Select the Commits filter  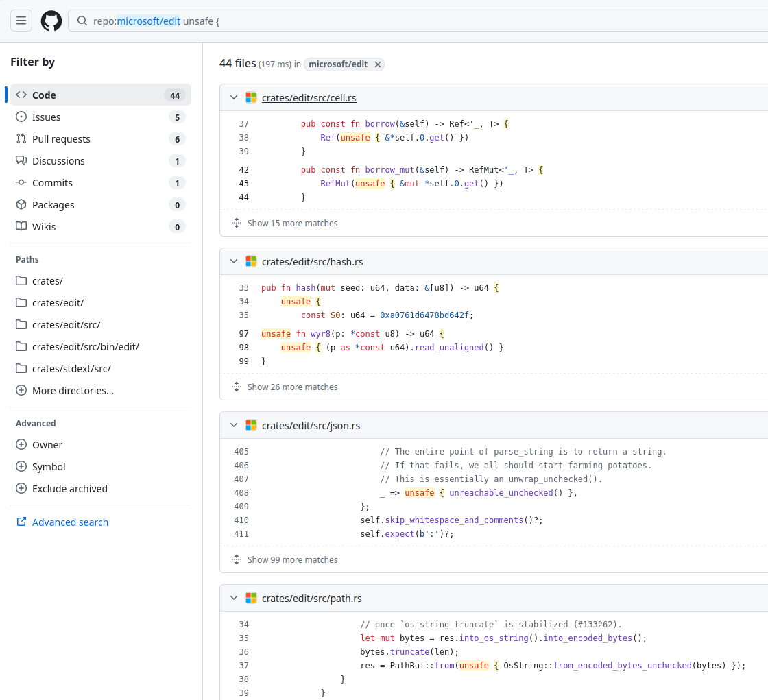click(x=100, y=183)
